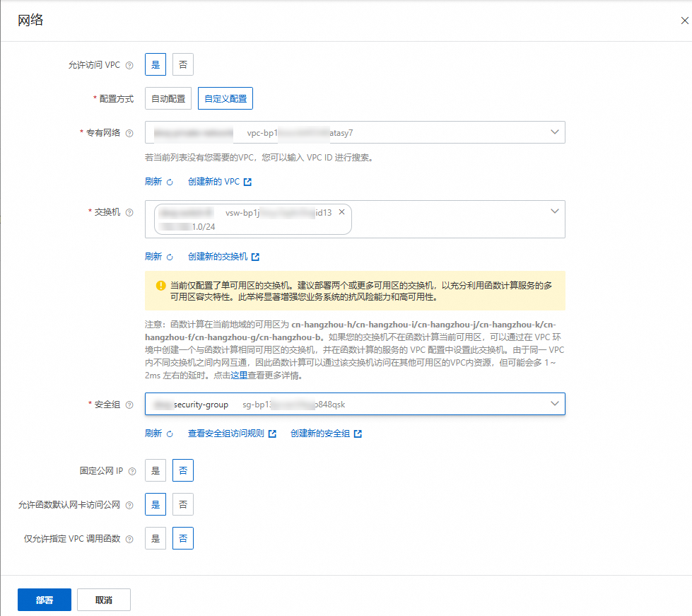Set 固定公网 IP to 是
The height and width of the screenshot is (616, 692).
coord(156,470)
